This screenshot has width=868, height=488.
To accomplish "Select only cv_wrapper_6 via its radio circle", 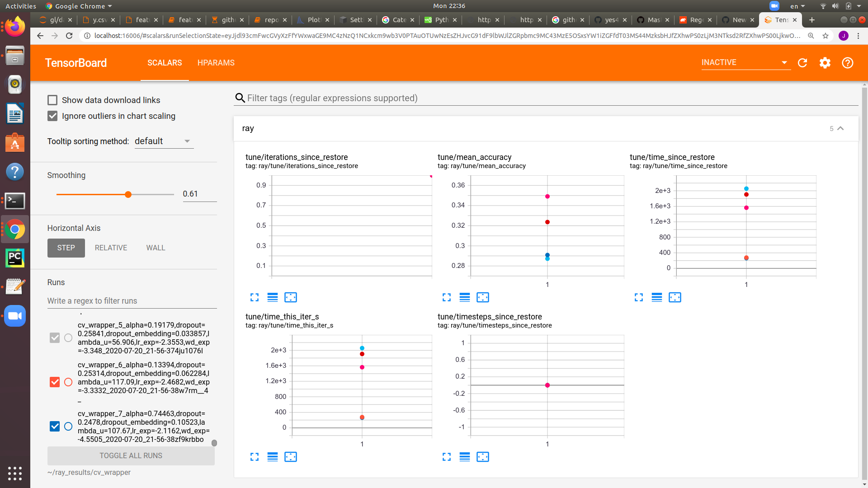I will click(68, 382).
